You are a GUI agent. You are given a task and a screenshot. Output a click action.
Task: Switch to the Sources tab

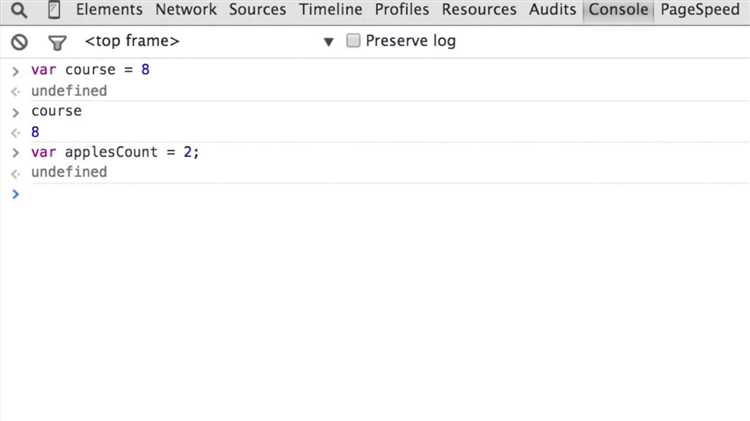click(x=257, y=10)
